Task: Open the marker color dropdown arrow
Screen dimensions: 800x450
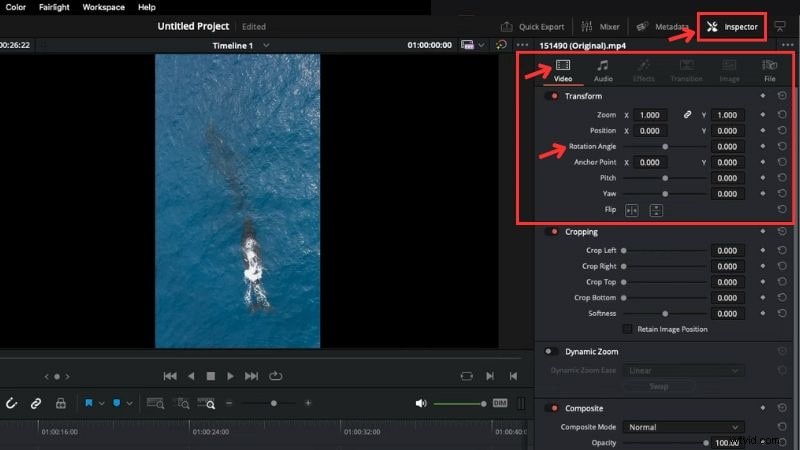Action: [130, 404]
